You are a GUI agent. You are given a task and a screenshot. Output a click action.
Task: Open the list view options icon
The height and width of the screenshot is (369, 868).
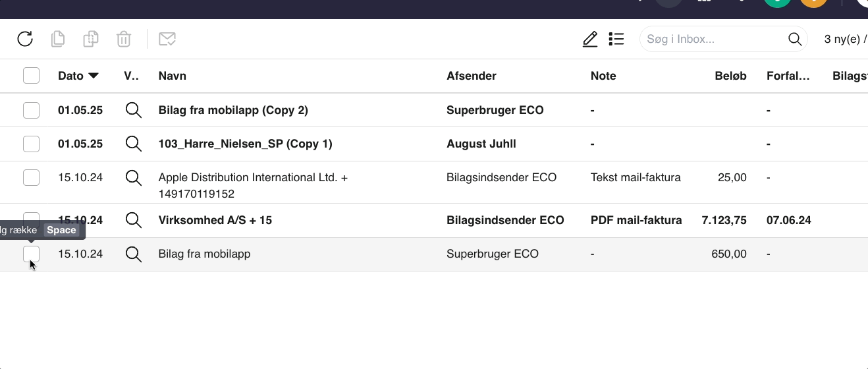pyautogui.click(x=616, y=39)
